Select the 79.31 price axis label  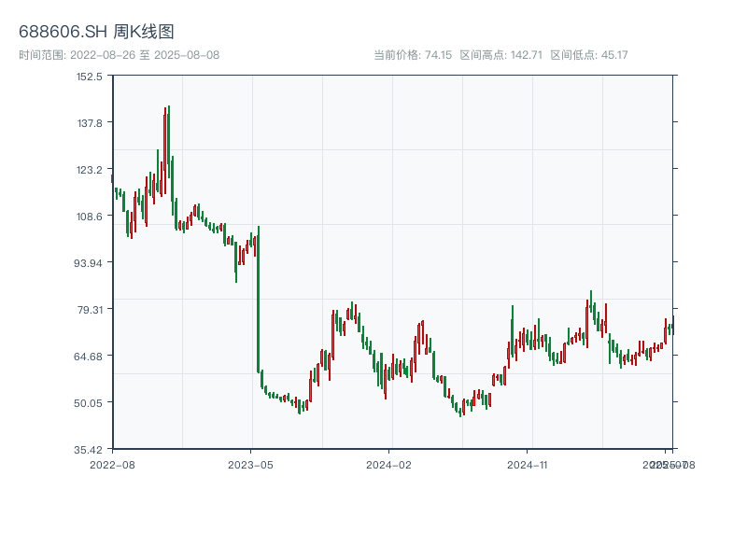click(x=90, y=309)
